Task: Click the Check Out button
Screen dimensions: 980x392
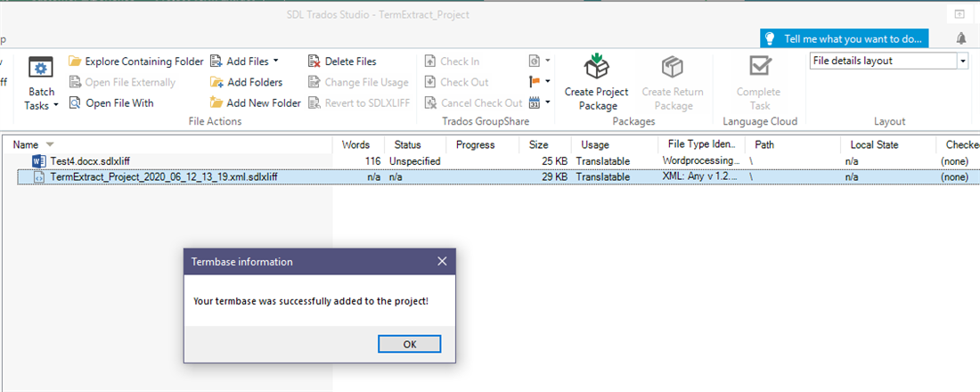Action: pyautogui.click(x=457, y=82)
